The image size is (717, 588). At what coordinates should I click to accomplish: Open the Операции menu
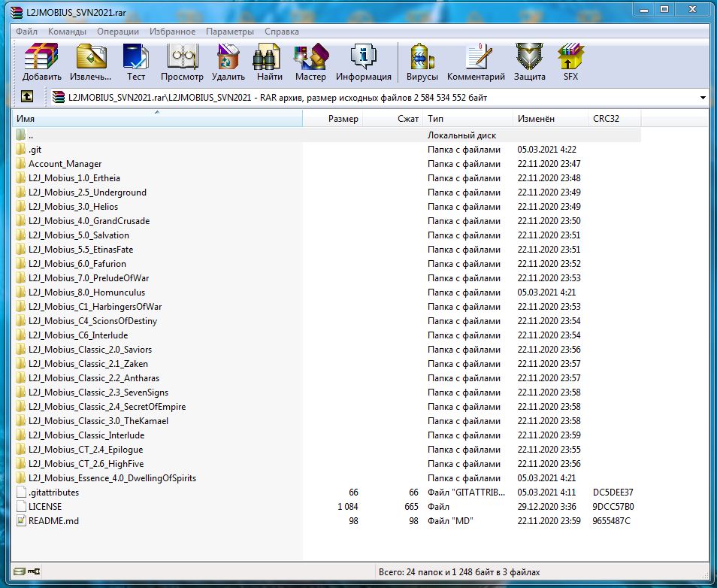pyautogui.click(x=118, y=32)
